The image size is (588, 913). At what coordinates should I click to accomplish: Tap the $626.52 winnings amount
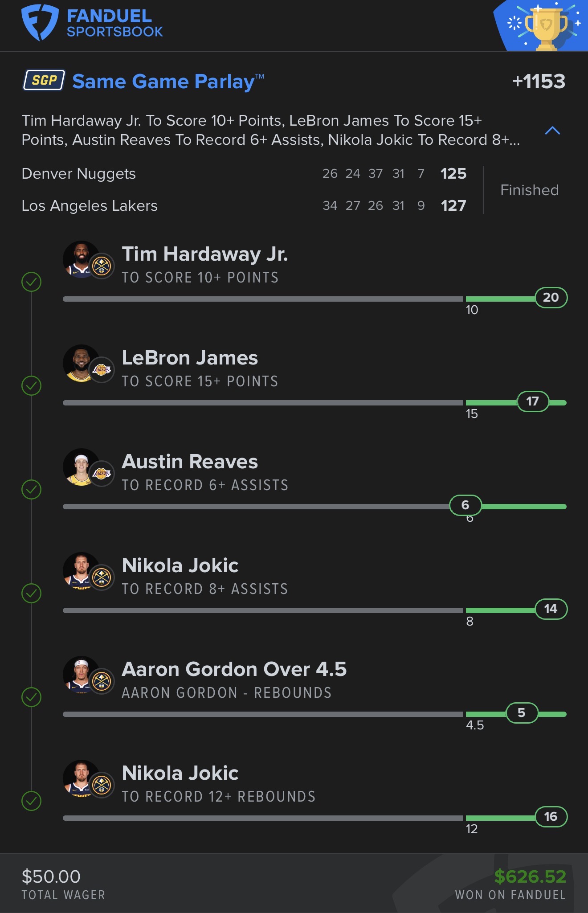pos(530,877)
